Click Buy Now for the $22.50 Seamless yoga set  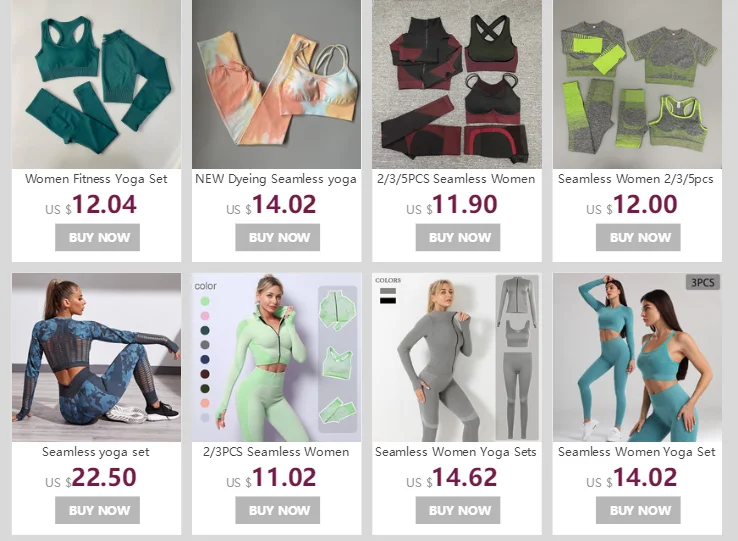point(97,510)
